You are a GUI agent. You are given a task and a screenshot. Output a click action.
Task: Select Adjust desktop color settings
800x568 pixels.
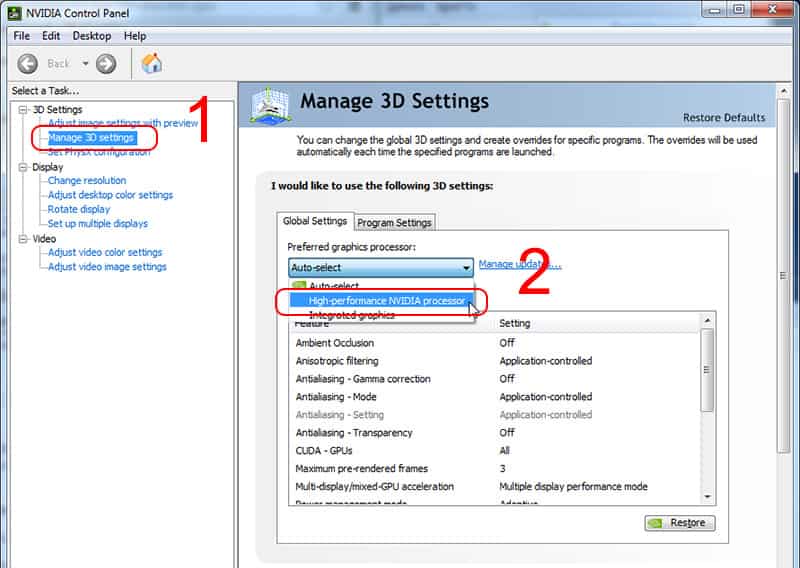[110, 195]
